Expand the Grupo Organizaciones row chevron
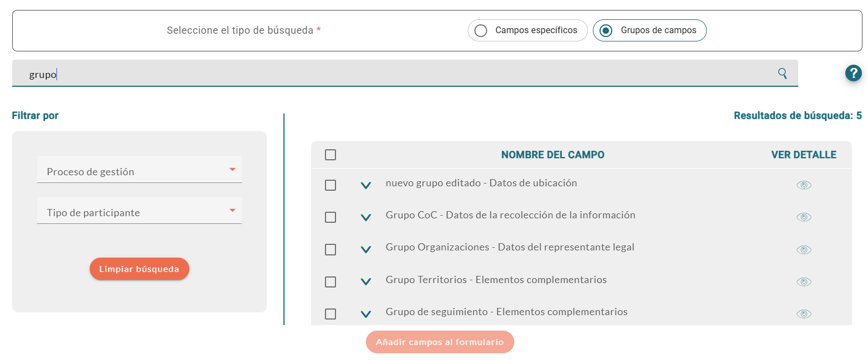 click(365, 250)
